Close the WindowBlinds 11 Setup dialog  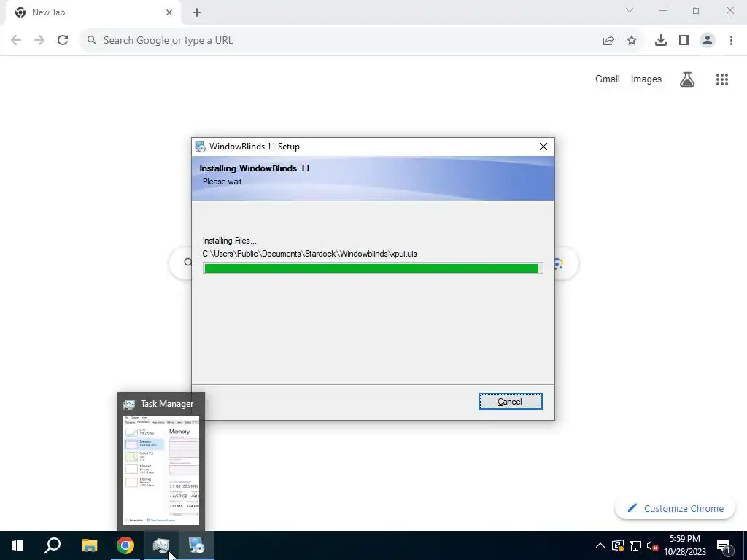(x=543, y=147)
